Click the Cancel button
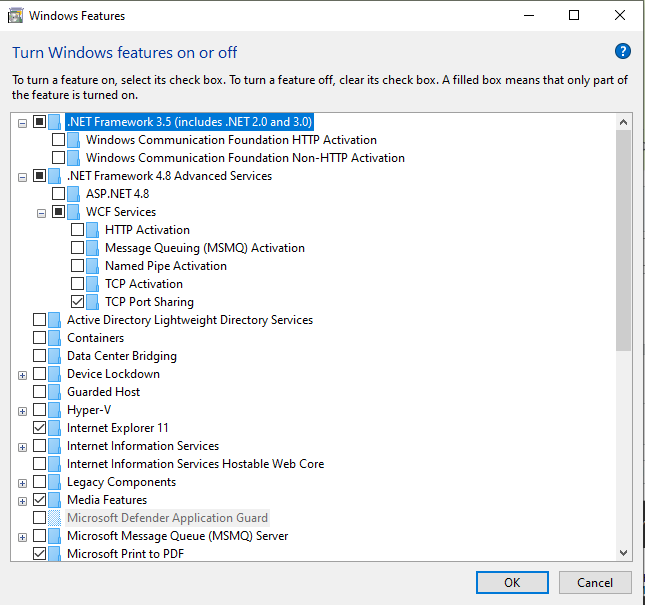The height and width of the screenshot is (605, 645). tap(595, 582)
